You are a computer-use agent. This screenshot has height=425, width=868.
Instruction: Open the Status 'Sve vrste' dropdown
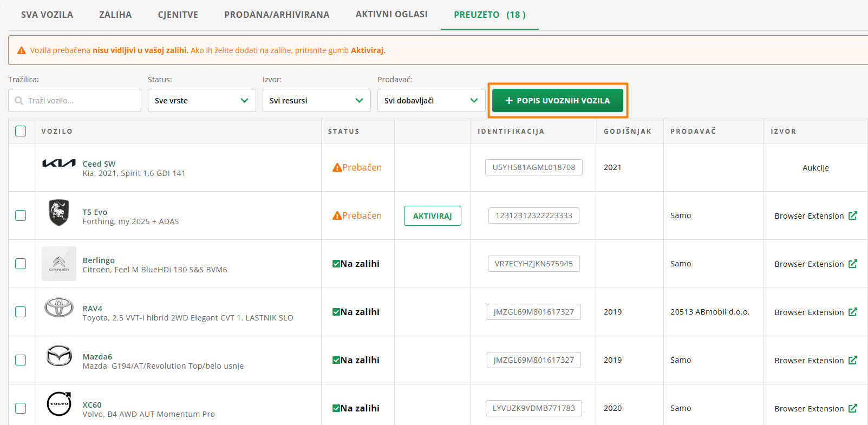click(x=201, y=101)
